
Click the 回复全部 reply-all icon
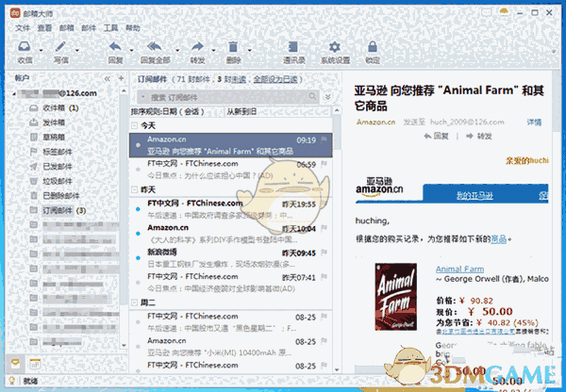pyautogui.click(x=155, y=47)
